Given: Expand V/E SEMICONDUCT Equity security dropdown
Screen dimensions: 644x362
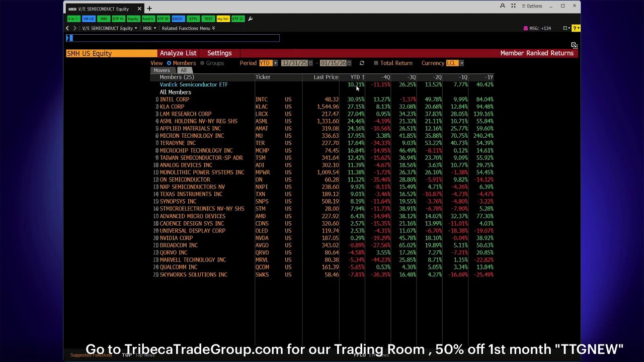Looking at the screenshot, I should (x=110, y=28).
